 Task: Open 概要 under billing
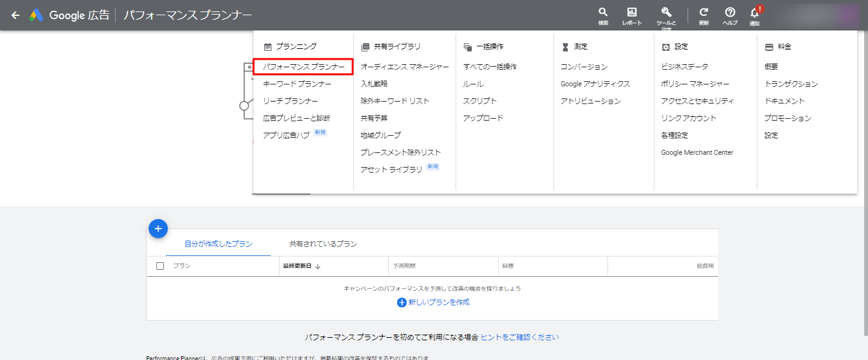point(771,67)
